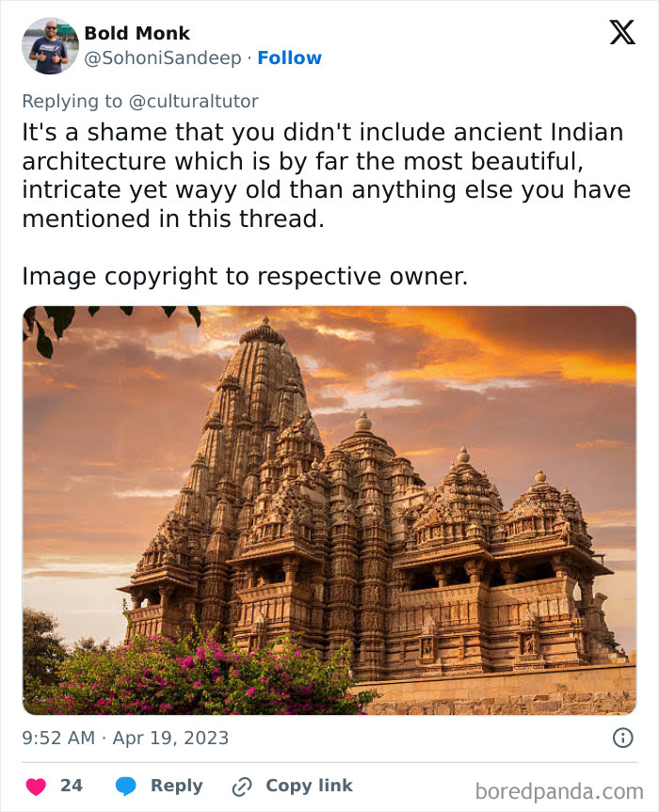This screenshot has height=812, width=659.
Task: Open the tweet info circle icon
Action: 623,738
